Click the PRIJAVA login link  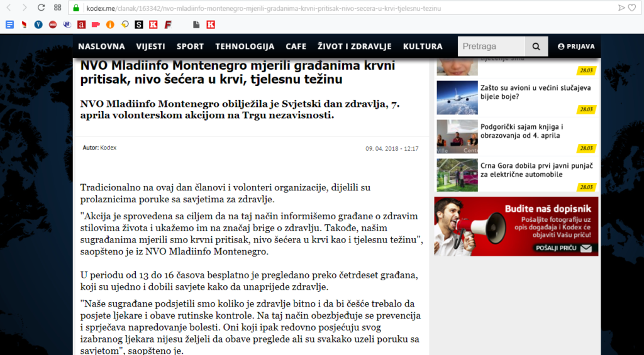576,46
